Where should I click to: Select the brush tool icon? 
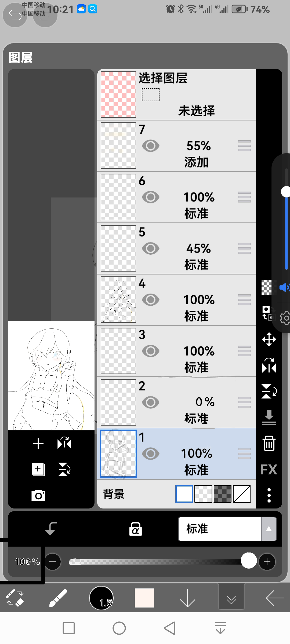click(58, 598)
